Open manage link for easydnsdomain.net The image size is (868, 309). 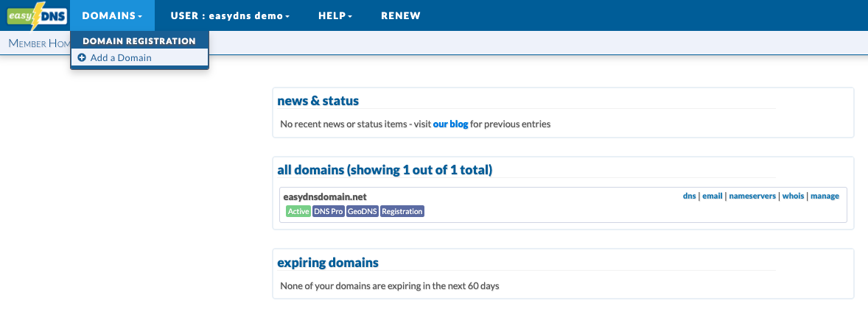825,196
